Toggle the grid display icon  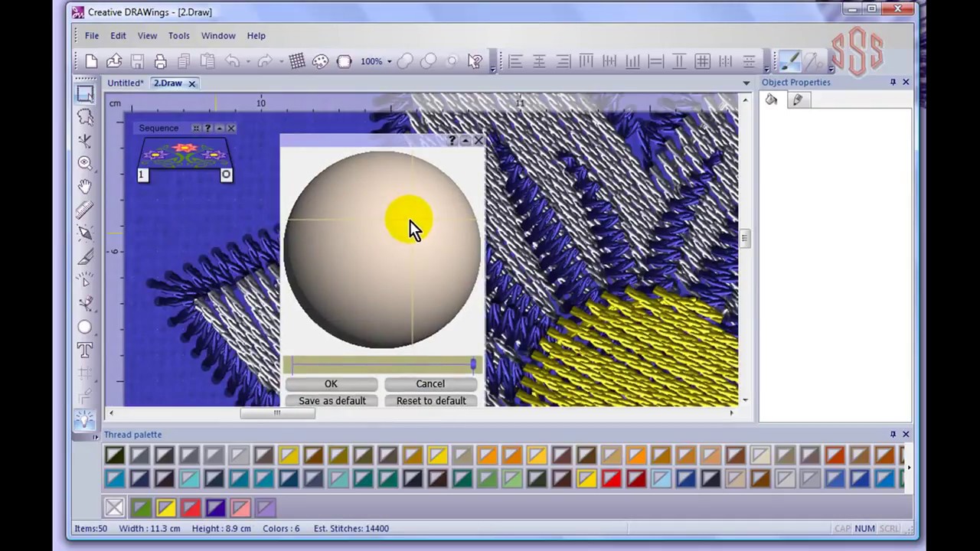[x=297, y=61]
